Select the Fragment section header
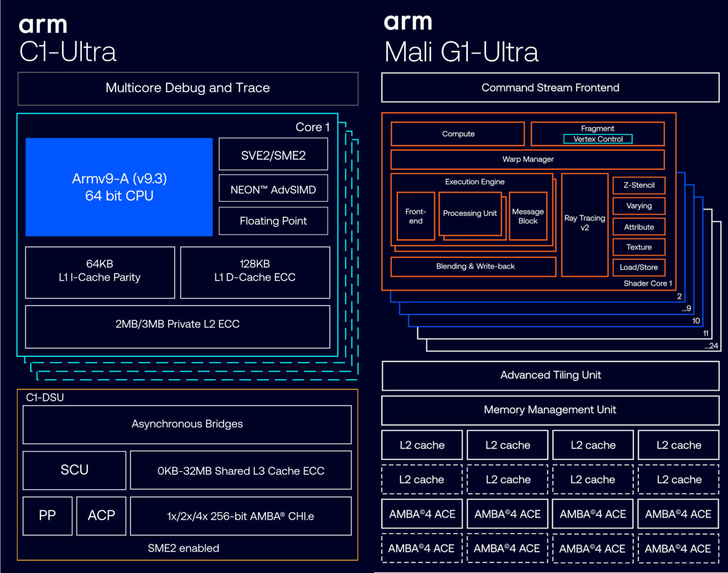Screen dimensions: 728x573 point(598,128)
